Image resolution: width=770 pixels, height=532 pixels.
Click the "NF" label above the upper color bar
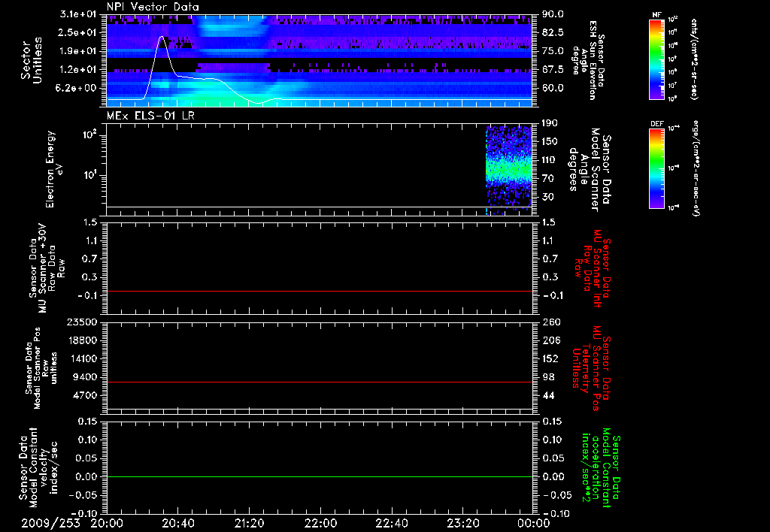pos(656,15)
